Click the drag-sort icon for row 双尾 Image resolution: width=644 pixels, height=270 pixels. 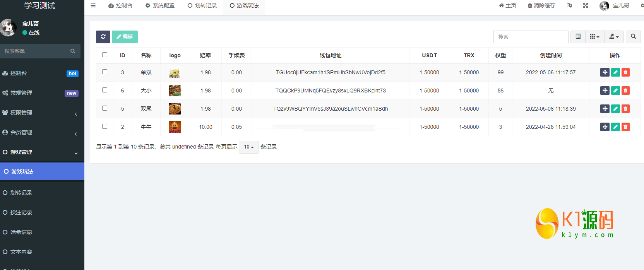605,109
